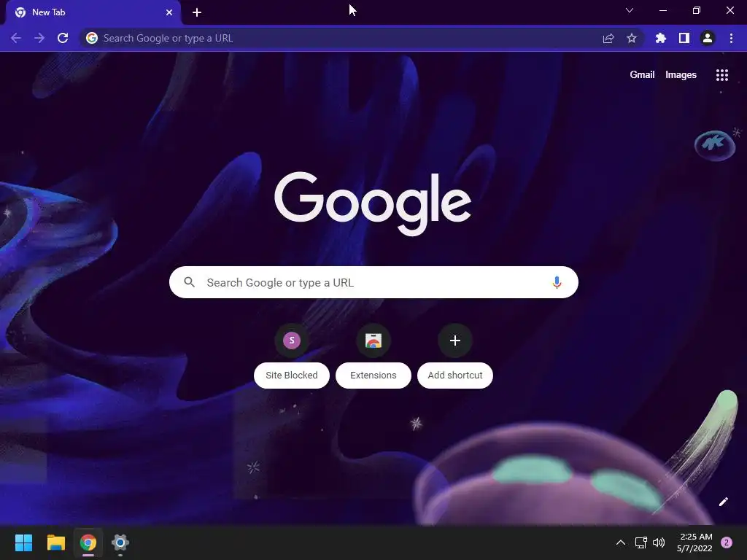Click the magnifier in the search box

189,282
